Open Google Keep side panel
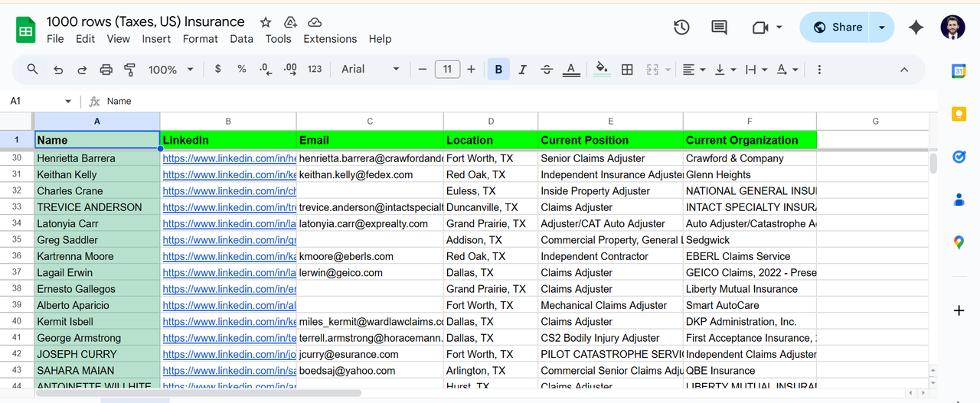Viewport: 980px width, 403px height. coord(959,114)
